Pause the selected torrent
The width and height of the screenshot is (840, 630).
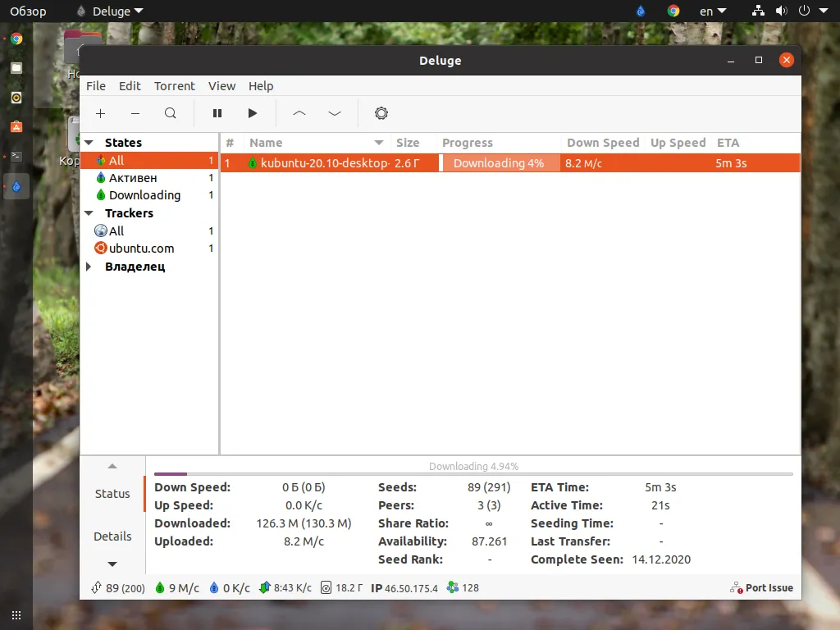[x=217, y=113]
